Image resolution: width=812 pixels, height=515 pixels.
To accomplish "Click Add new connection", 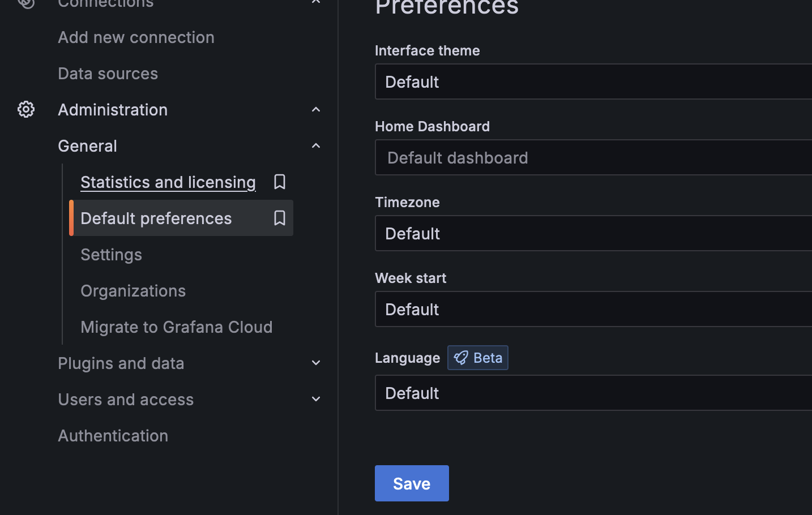I will (136, 37).
